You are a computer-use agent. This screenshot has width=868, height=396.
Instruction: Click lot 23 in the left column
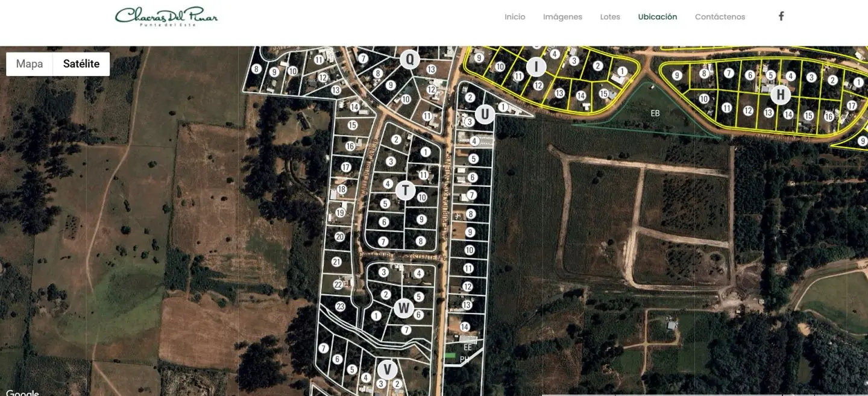pyautogui.click(x=340, y=306)
